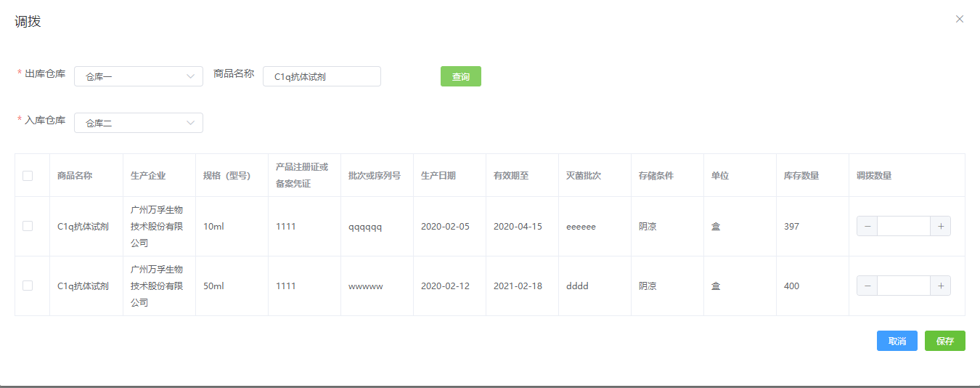Decrease transfer quantity for 50ml row
Screen dimensions: 980x388
click(867, 286)
